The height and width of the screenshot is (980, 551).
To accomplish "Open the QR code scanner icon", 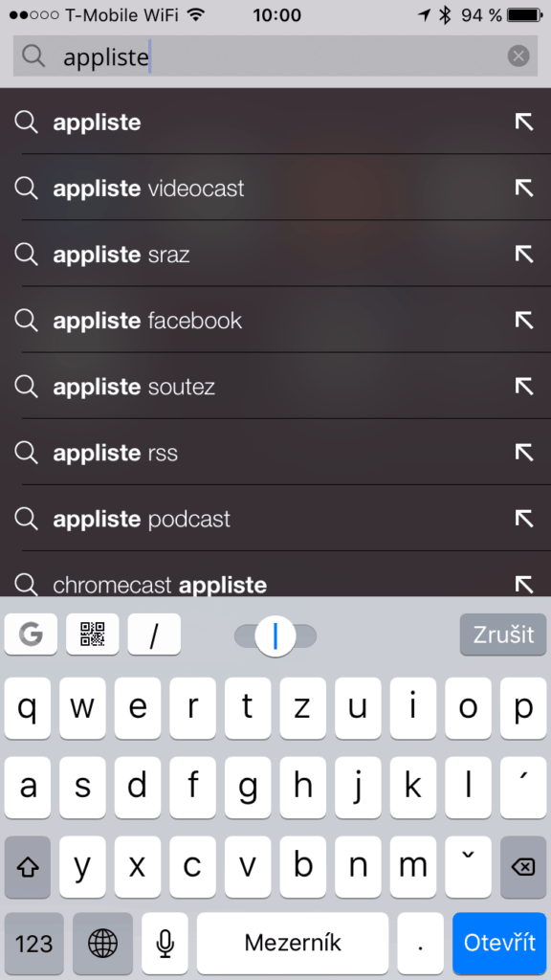I will 93,635.
